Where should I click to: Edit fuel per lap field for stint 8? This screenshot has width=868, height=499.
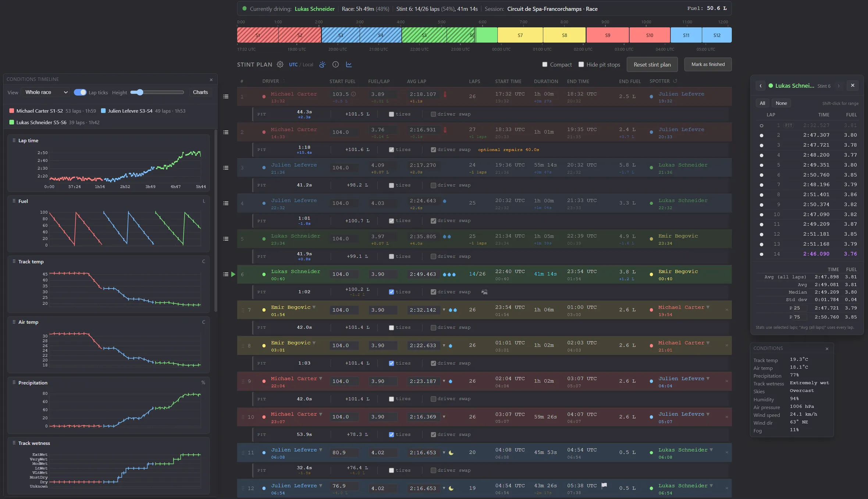point(383,345)
